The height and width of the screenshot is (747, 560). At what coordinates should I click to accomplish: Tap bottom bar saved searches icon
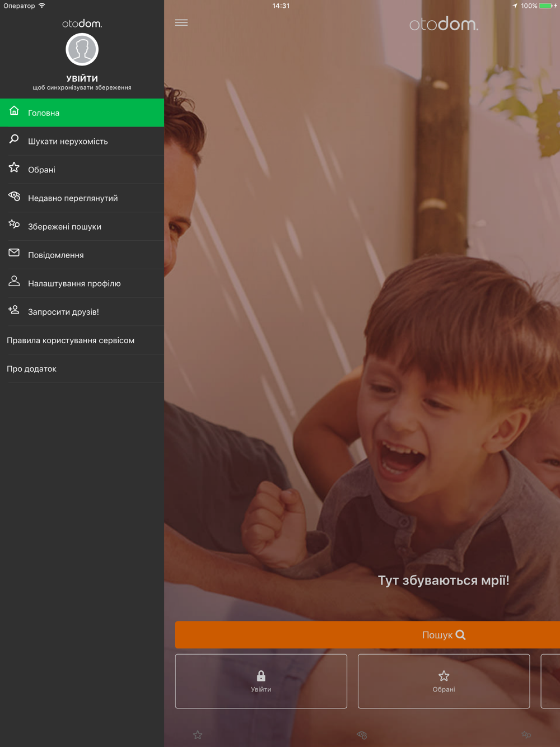pyautogui.click(x=526, y=735)
